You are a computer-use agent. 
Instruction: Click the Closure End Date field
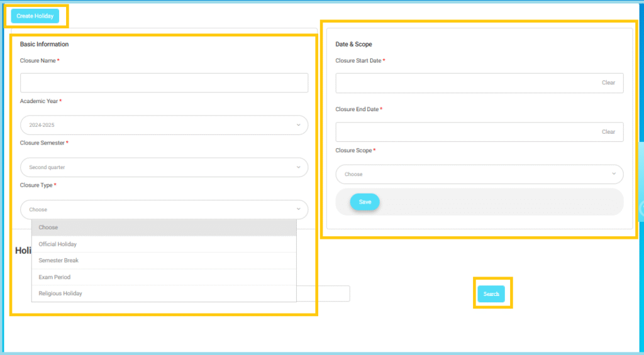[x=465, y=132]
